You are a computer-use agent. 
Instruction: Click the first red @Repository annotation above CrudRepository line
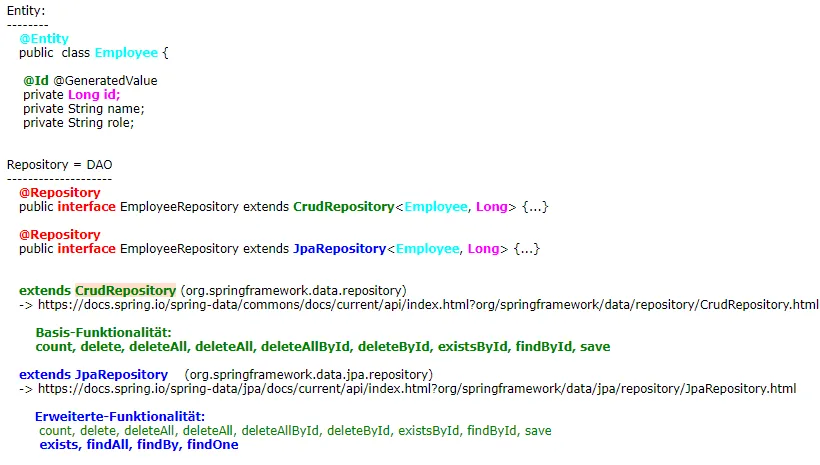[x=60, y=193]
